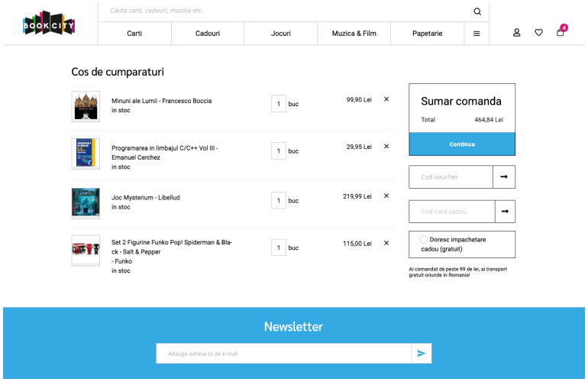Viewport: 588px width, 382px height.
Task: Apply gift card code arrow button
Action: [505, 212]
